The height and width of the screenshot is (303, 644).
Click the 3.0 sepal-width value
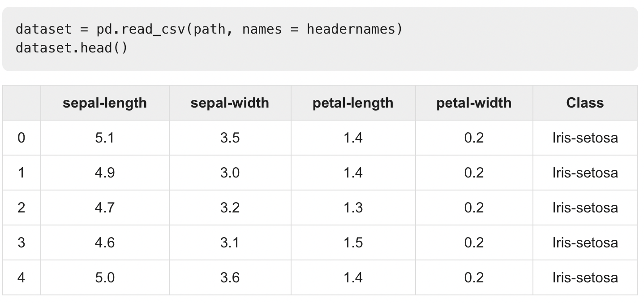pyautogui.click(x=230, y=173)
